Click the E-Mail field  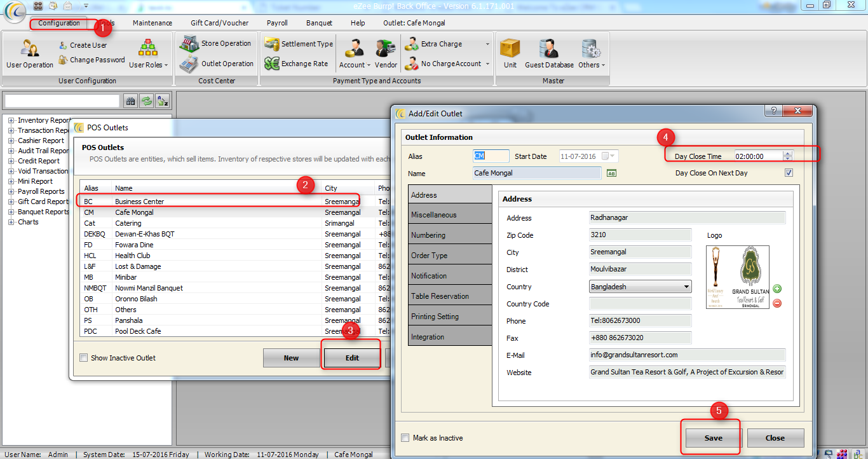point(688,355)
